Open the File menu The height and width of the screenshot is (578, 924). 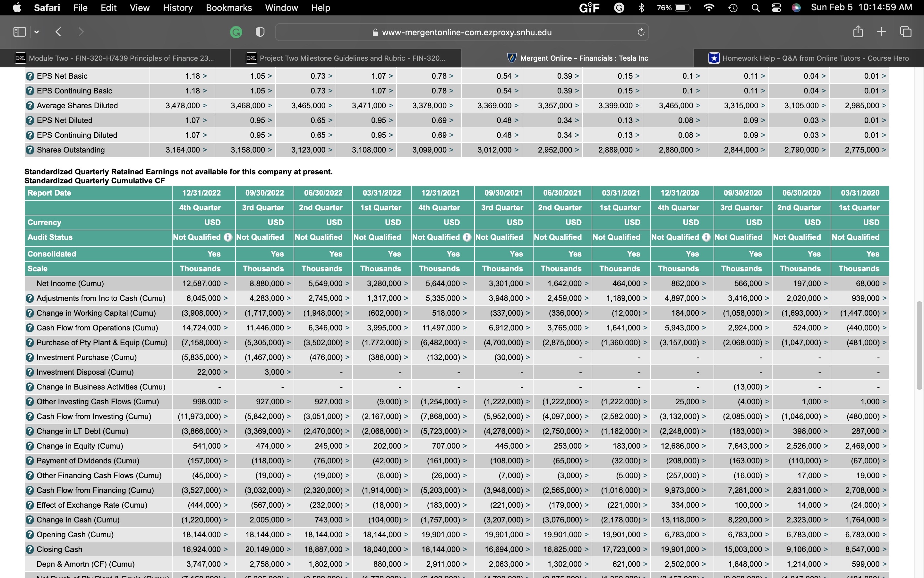click(80, 8)
